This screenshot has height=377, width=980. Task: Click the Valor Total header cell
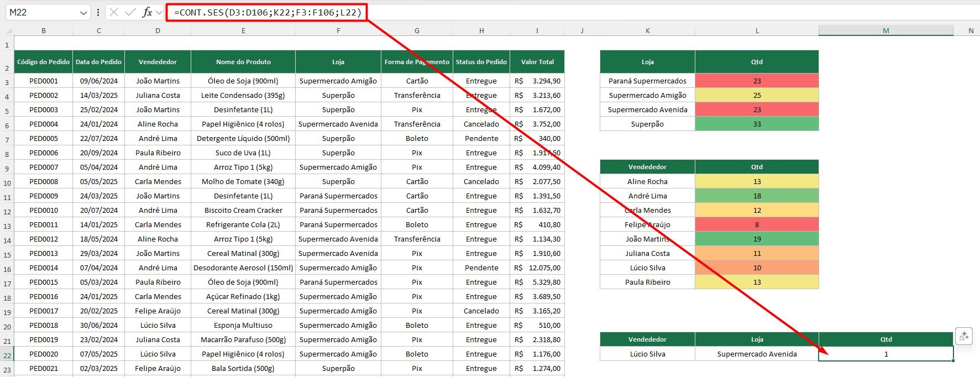(537, 62)
